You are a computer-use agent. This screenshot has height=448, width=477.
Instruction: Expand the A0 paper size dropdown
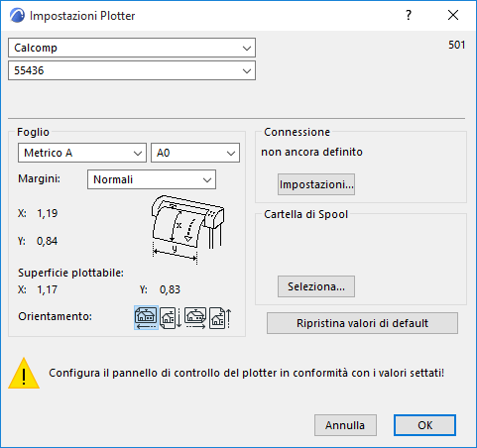pyautogui.click(x=195, y=153)
